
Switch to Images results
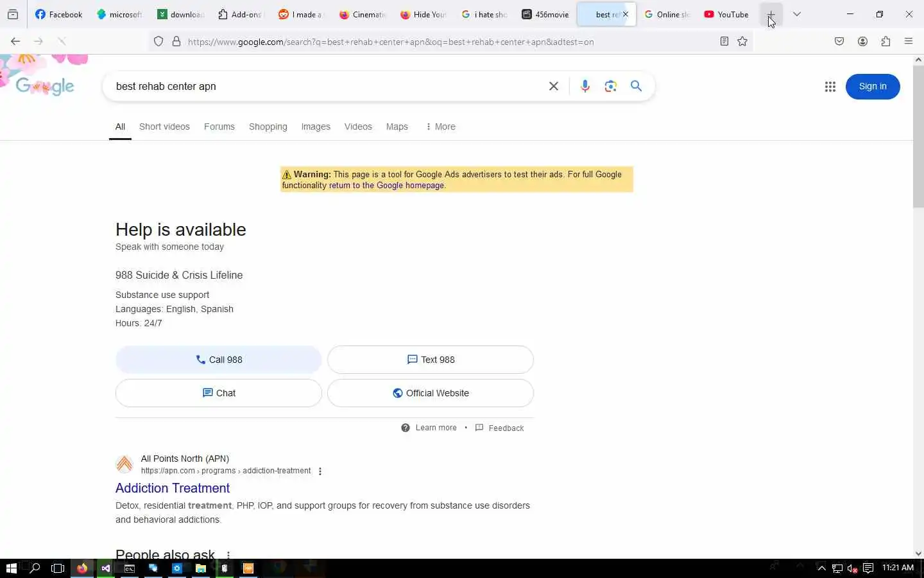coord(316,127)
